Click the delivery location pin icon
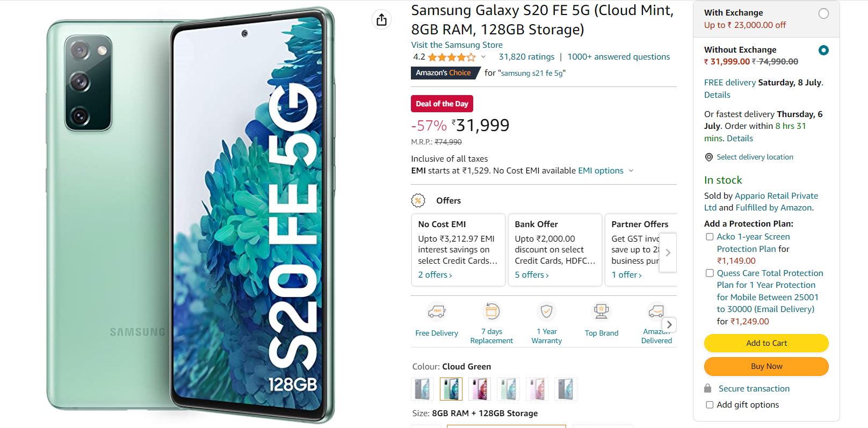The width and height of the screenshot is (868, 428). pyautogui.click(x=709, y=157)
